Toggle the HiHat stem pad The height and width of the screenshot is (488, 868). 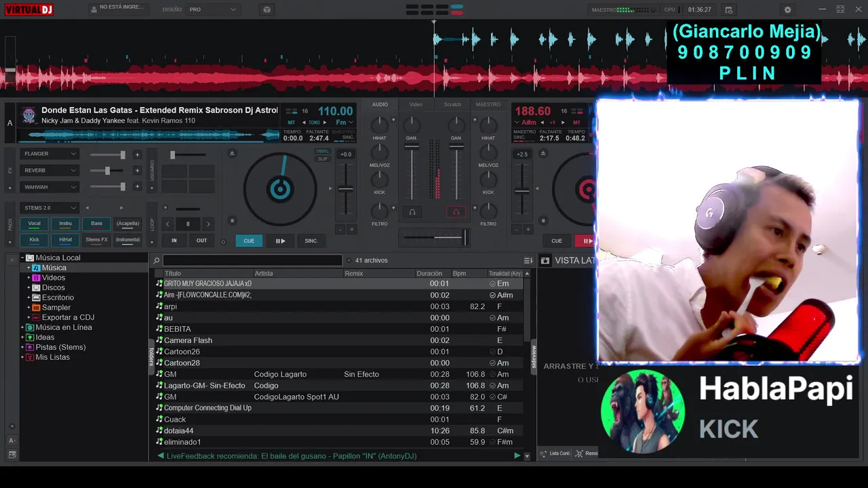[x=65, y=240]
